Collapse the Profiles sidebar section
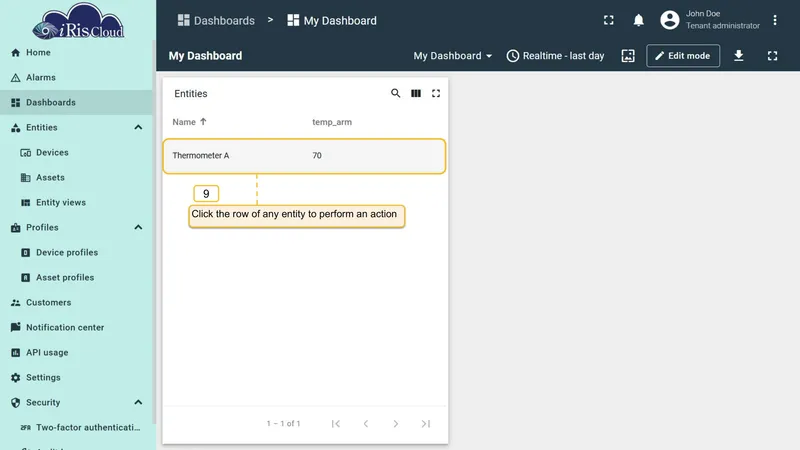The height and width of the screenshot is (450, 800). [138, 228]
